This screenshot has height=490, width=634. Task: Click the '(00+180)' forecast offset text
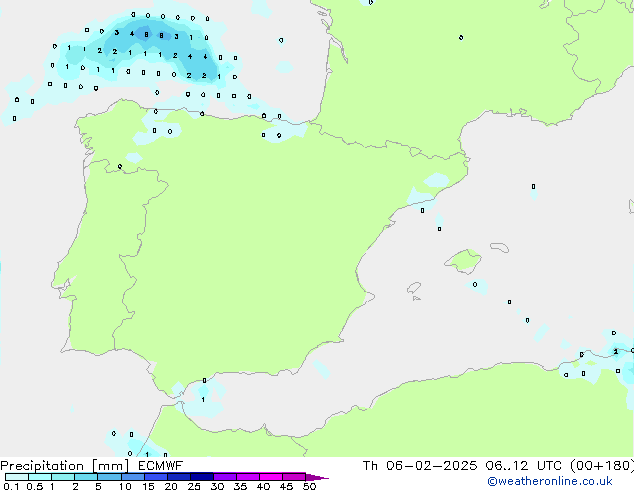pos(602,466)
